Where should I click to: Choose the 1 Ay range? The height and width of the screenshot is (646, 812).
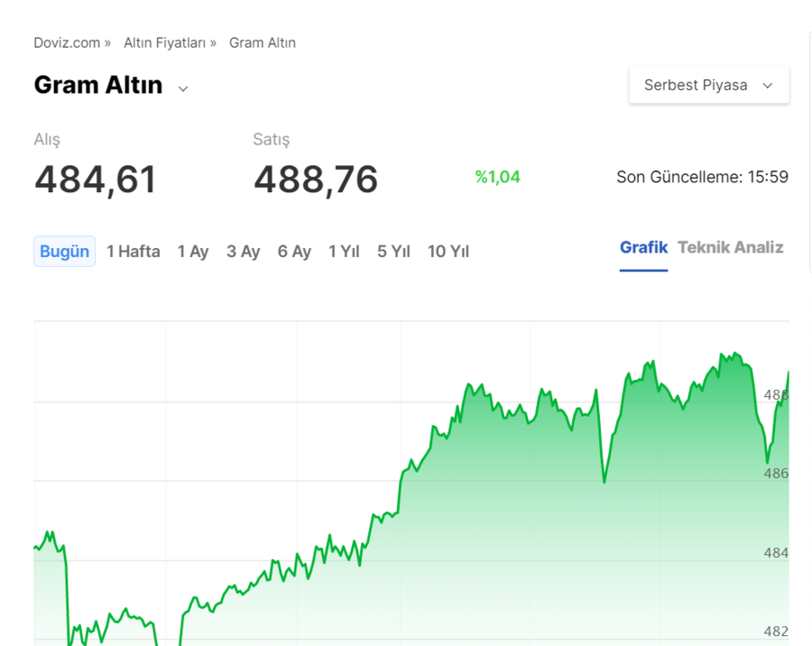[x=193, y=251]
